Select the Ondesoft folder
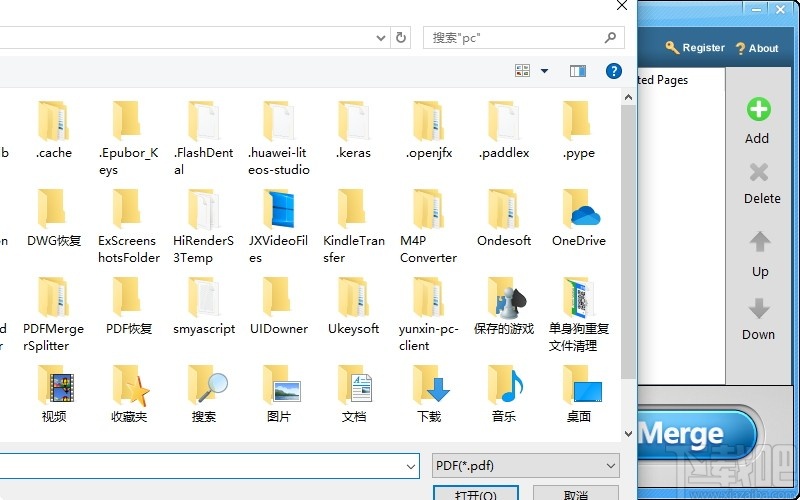 pos(504,218)
